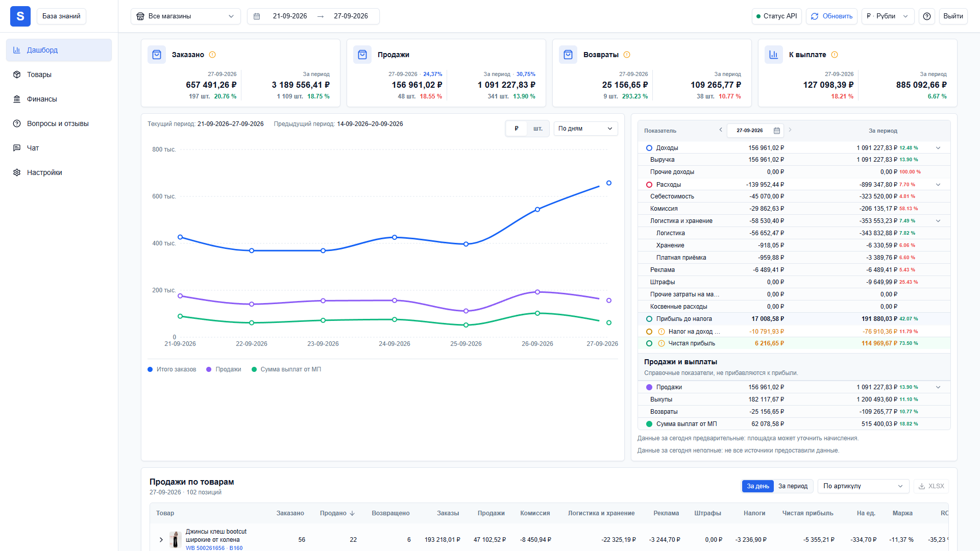Open Вопросы и отзывы in sidebar

click(59, 123)
